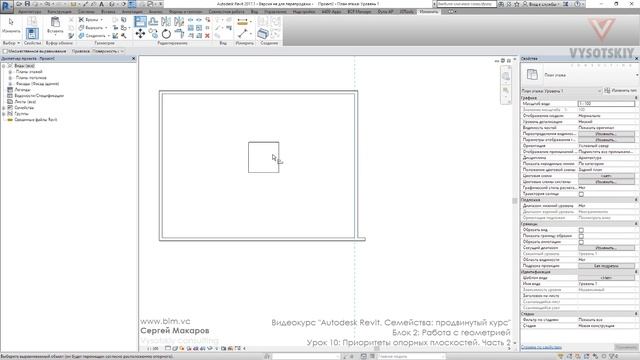This screenshot has width=640, height=360.
Task: Click the search field in title bar
Action: [466, 4]
